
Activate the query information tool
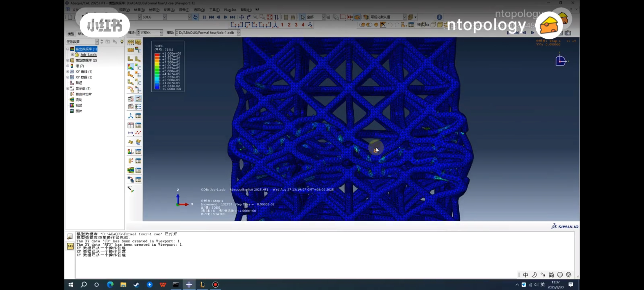(x=439, y=17)
